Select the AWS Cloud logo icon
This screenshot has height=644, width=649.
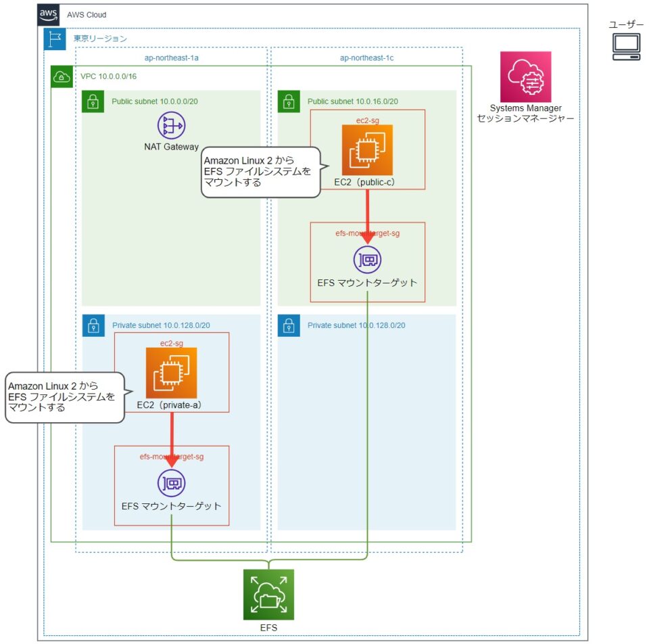point(47,14)
